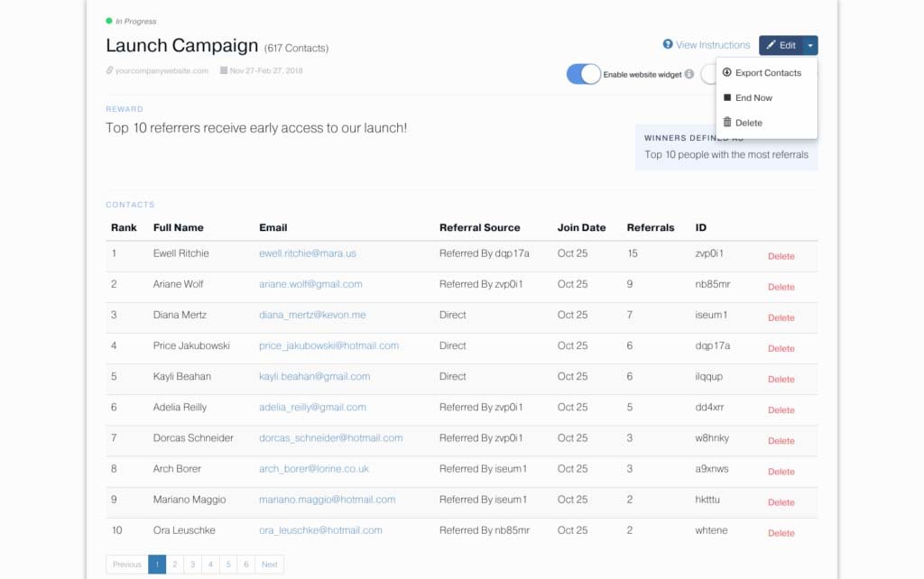The height and width of the screenshot is (579, 924).
Task: Click the link icon beside yourcompanywebsite.com
Action: tap(110, 69)
